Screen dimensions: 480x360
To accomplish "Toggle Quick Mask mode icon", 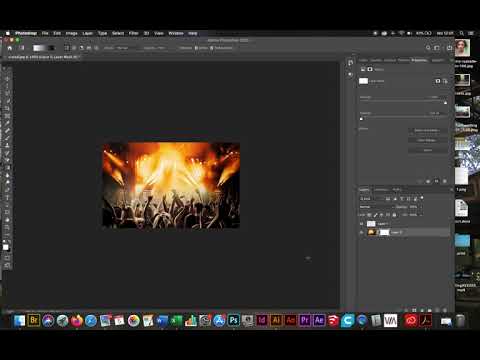I will [x=7, y=257].
